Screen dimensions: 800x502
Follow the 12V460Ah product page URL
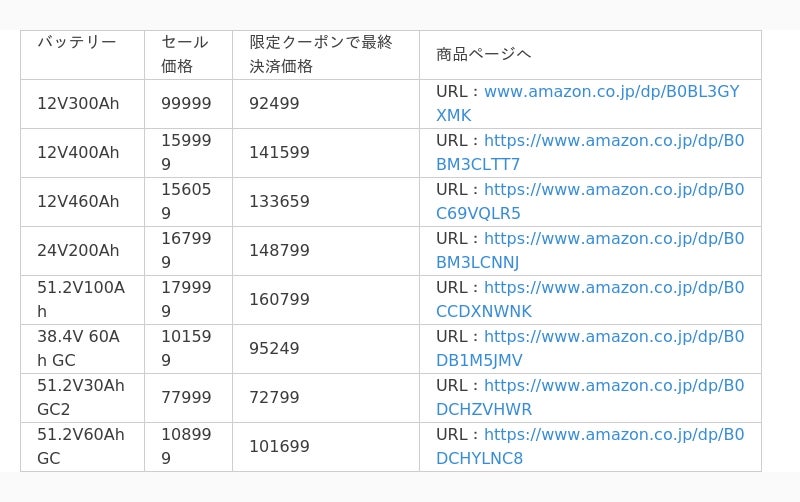613,190
